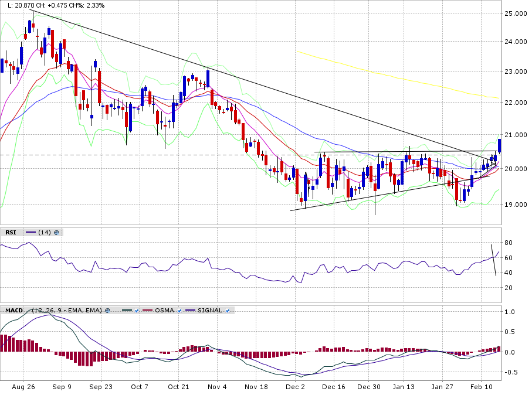Open RSI indicator settings icon
Viewport: 532px width, 395px height.
[56, 233]
